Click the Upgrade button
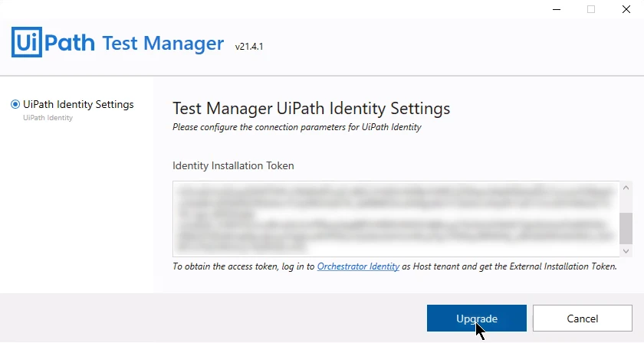The height and width of the screenshot is (343, 644). point(476,318)
